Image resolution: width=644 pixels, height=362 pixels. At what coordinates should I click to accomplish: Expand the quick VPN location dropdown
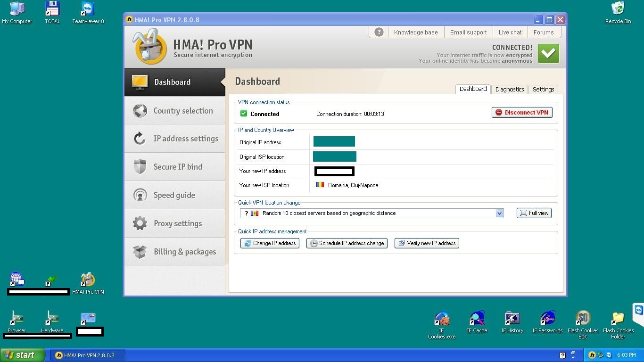pos(499,214)
